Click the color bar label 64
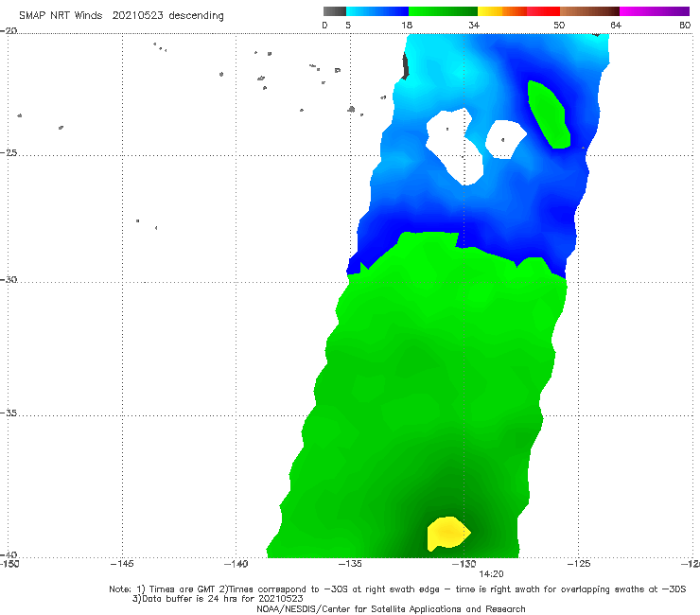The width and height of the screenshot is (700, 615). click(616, 25)
